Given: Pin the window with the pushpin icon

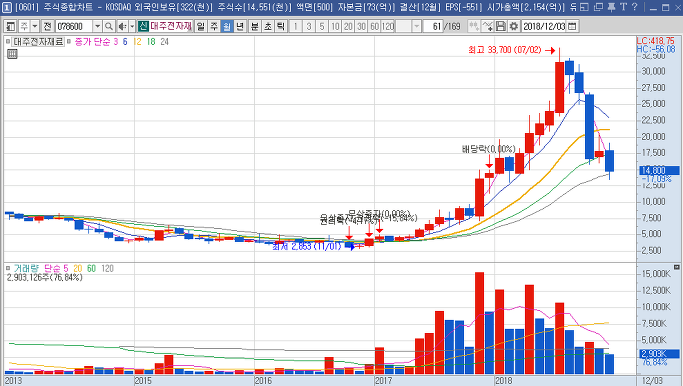Looking at the screenshot, I should pos(612,7).
